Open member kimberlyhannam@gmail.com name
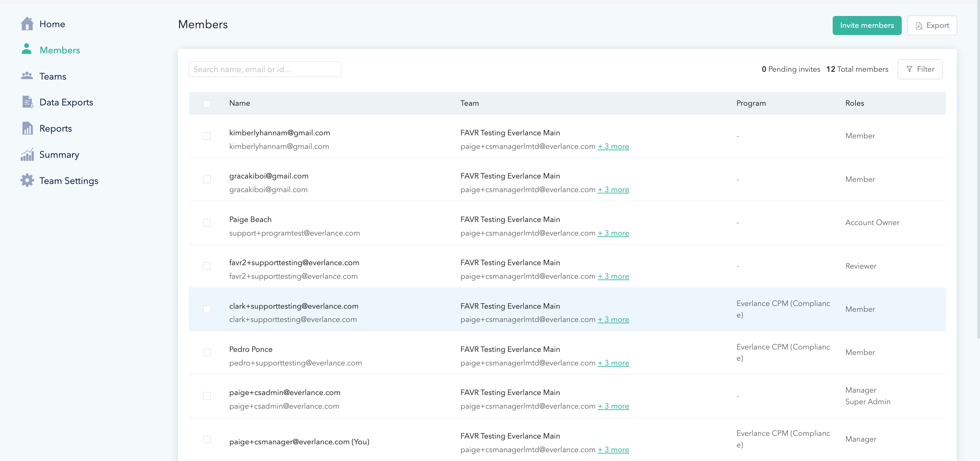The height and width of the screenshot is (461, 980). [x=279, y=133]
